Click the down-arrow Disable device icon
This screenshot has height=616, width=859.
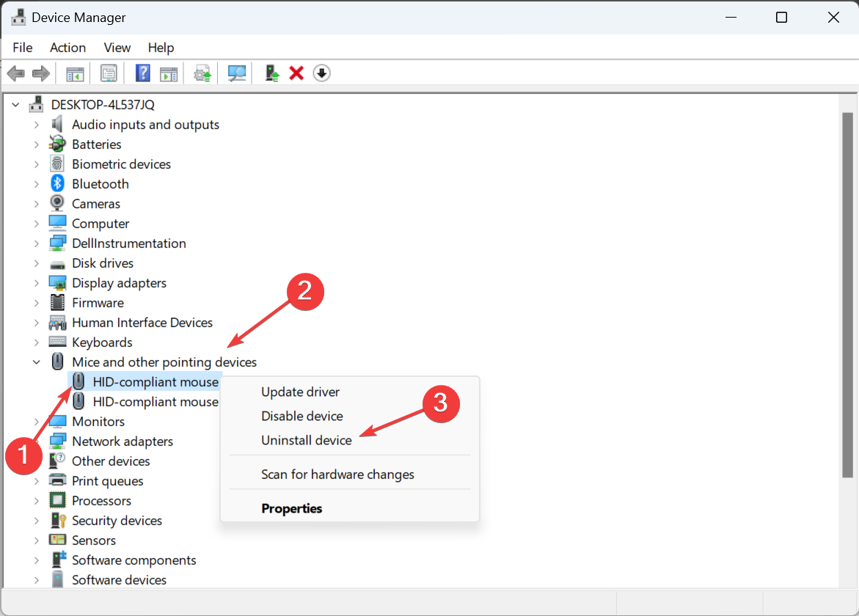[x=321, y=73]
